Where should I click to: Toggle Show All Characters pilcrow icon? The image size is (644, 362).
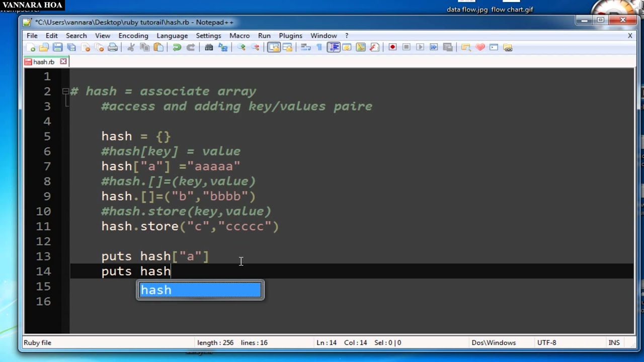(x=319, y=47)
